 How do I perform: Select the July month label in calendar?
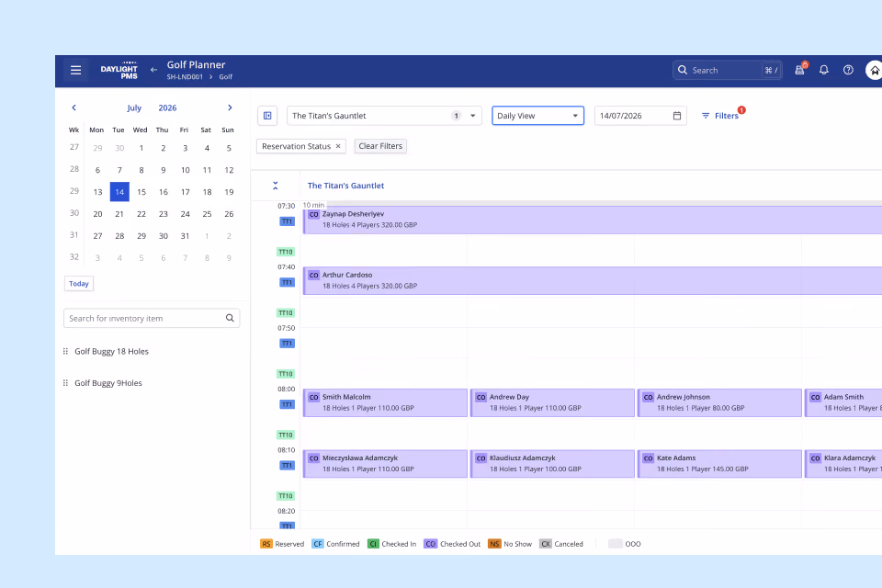pos(134,108)
